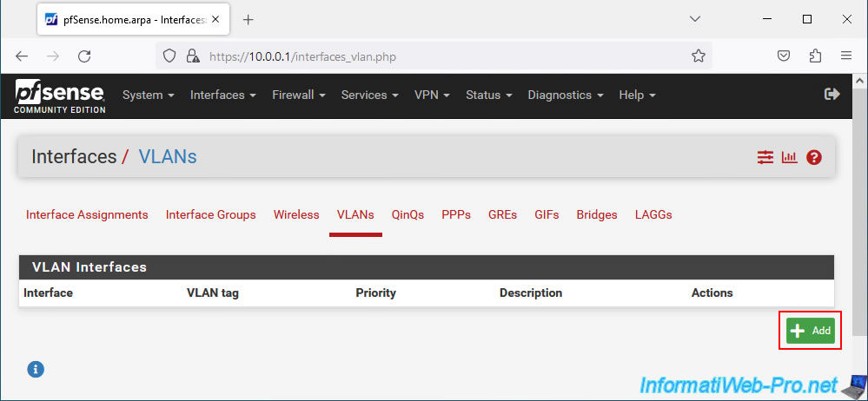Click the pfSense logo
868x401 pixels.
60,96
